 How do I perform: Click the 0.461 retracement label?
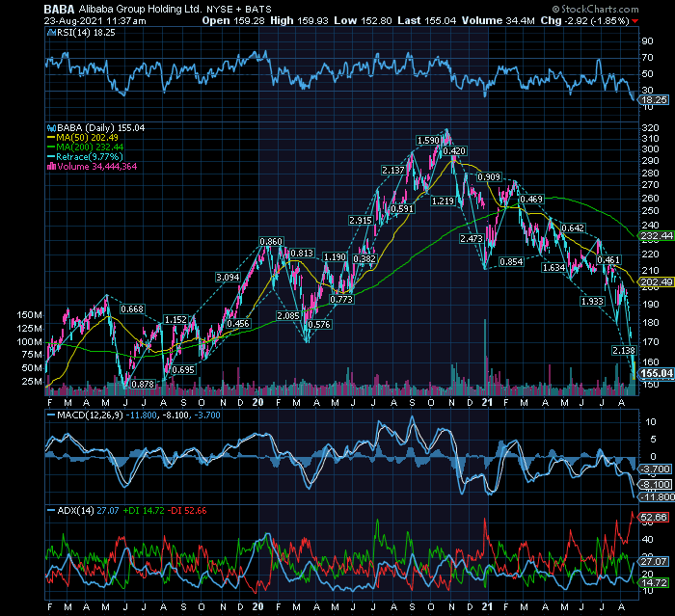(608, 260)
